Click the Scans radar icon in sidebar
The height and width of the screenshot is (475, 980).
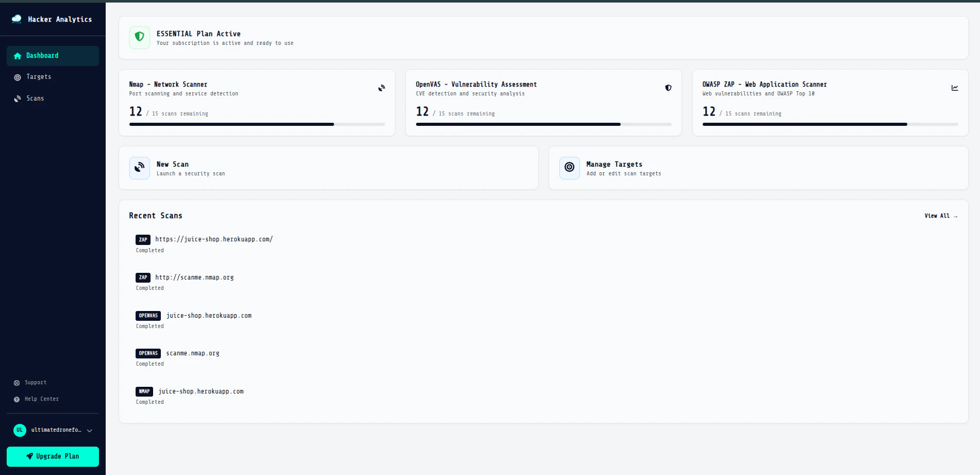pos(18,98)
